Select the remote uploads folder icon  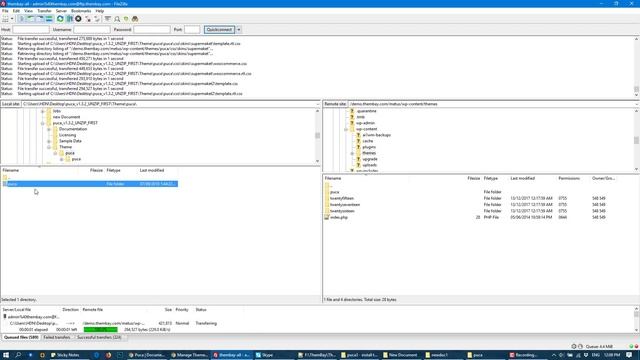tap(358, 165)
